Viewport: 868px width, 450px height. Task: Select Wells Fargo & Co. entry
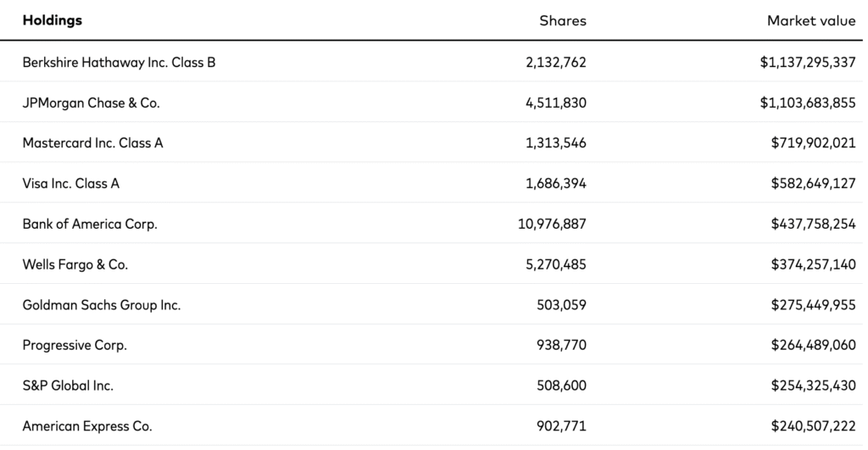[x=75, y=264]
